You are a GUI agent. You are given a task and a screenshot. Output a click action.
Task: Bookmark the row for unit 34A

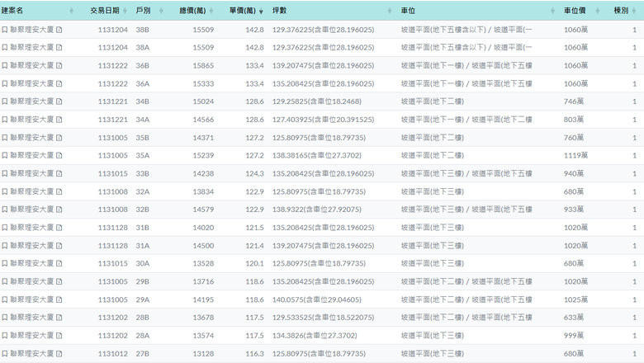pos(4,120)
